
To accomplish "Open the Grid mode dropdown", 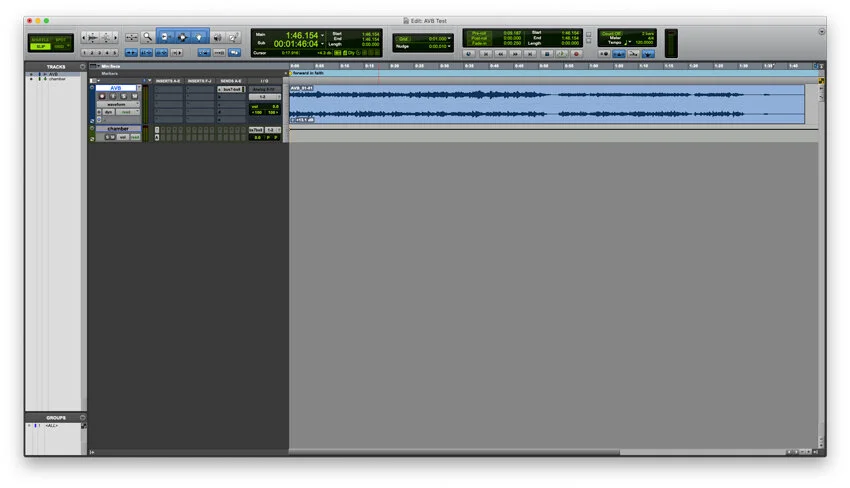I will 68,45.
